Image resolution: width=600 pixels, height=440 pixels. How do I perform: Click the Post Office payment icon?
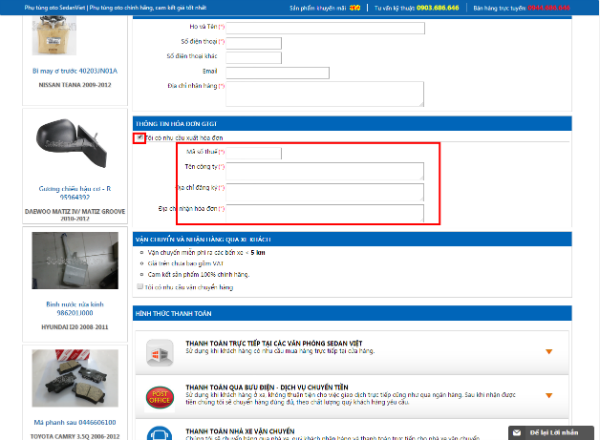point(160,397)
